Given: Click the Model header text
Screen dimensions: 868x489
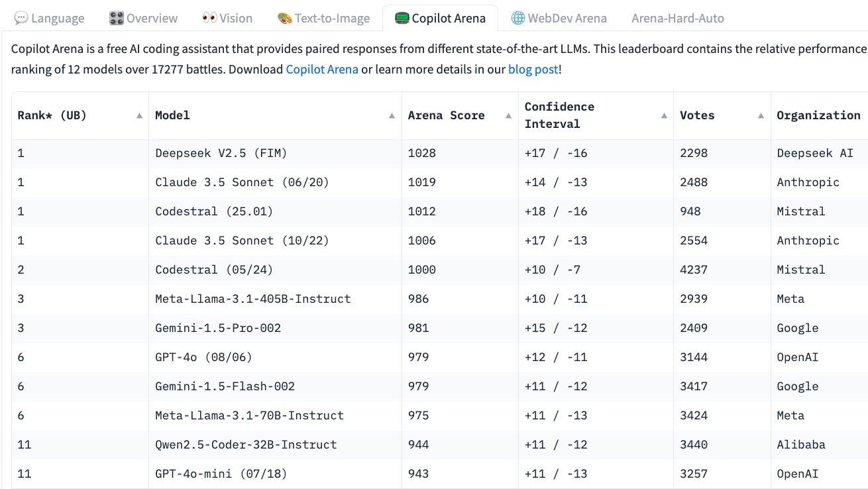Looking at the screenshot, I should [172, 115].
